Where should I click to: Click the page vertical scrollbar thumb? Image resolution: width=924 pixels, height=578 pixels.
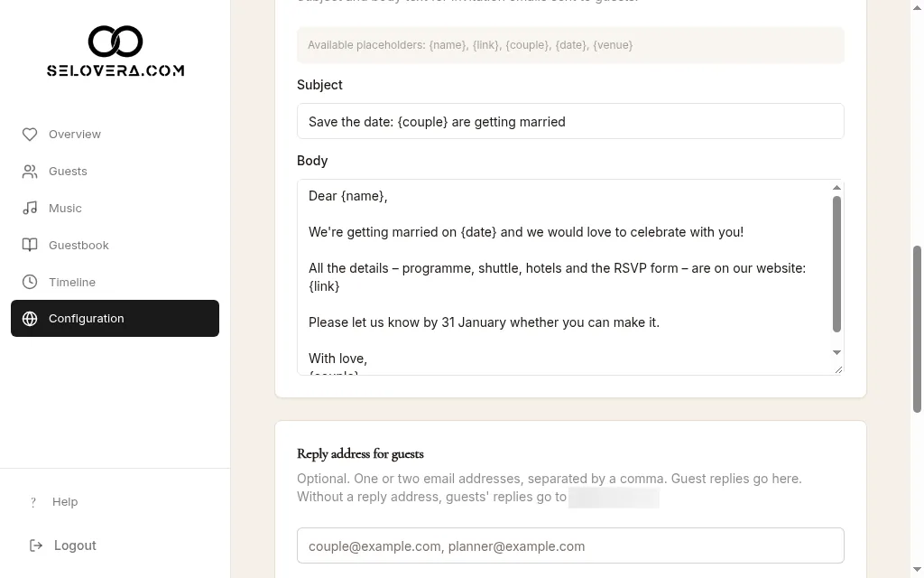(917, 329)
